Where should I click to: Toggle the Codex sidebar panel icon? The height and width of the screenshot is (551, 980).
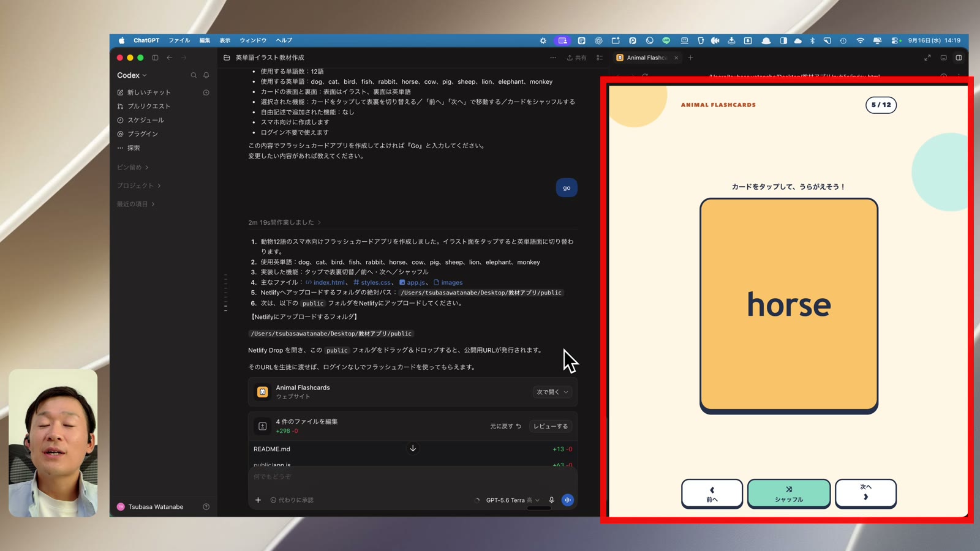click(x=155, y=58)
